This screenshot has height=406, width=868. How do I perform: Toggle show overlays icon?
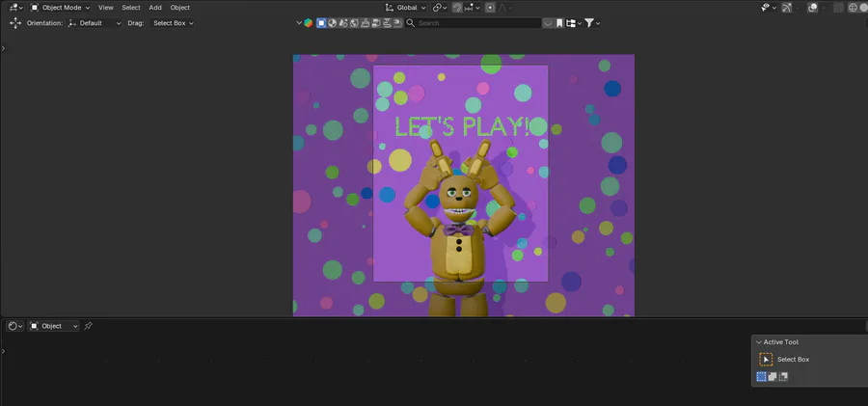(x=813, y=8)
